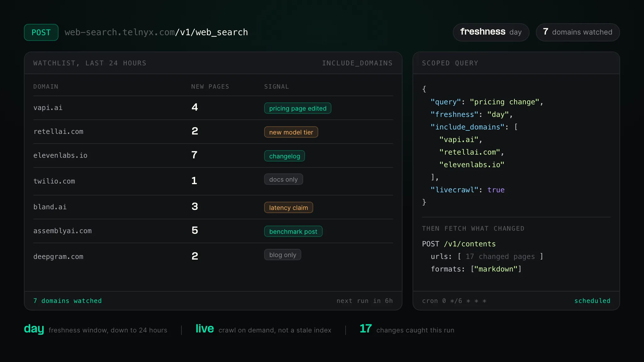Click the docs only signal tag
This screenshot has width=644, height=362.
click(283, 179)
